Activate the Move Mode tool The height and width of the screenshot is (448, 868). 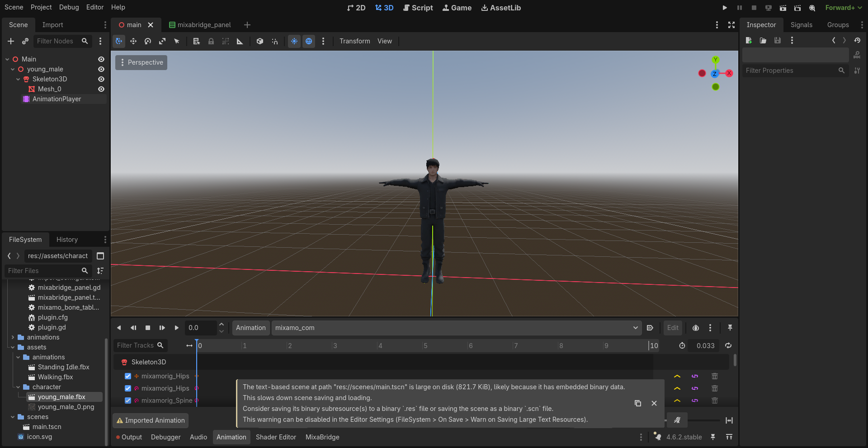[x=133, y=41]
